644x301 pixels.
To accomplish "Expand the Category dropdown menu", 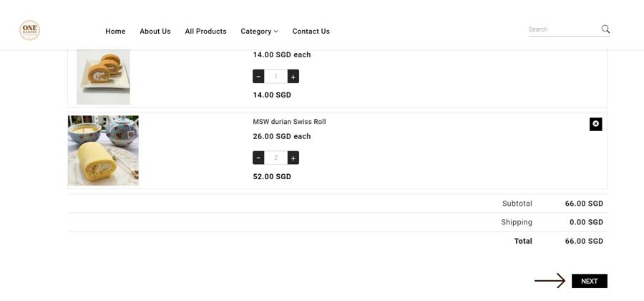I will tap(259, 32).
